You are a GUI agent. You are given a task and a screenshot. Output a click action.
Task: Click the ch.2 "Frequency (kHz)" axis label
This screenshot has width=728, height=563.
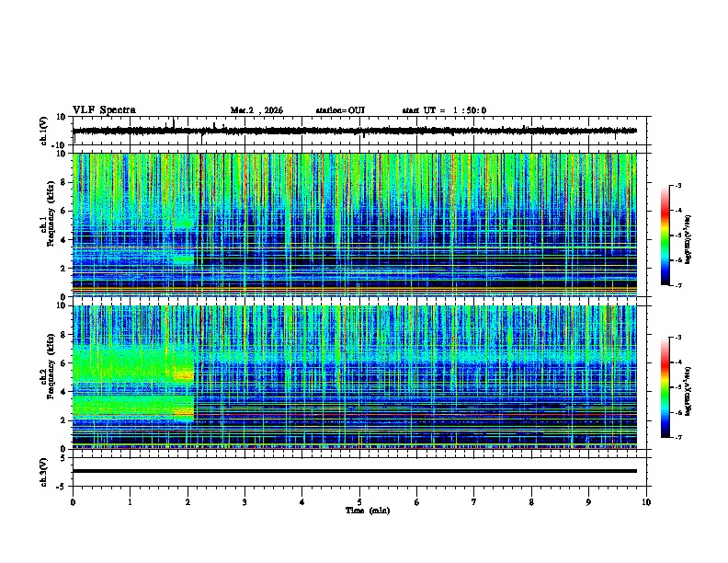coord(51,366)
